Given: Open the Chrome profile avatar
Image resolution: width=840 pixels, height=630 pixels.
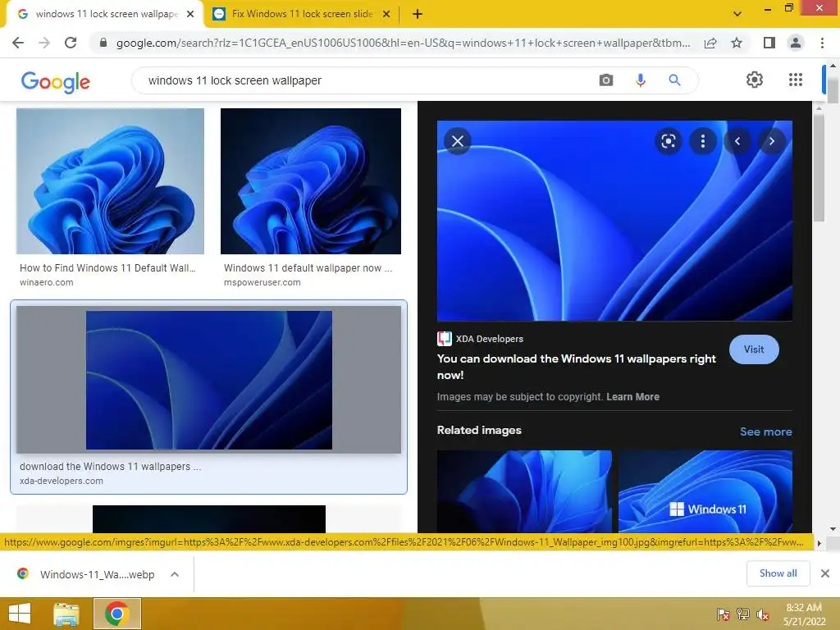Looking at the screenshot, I should point(796,43).
